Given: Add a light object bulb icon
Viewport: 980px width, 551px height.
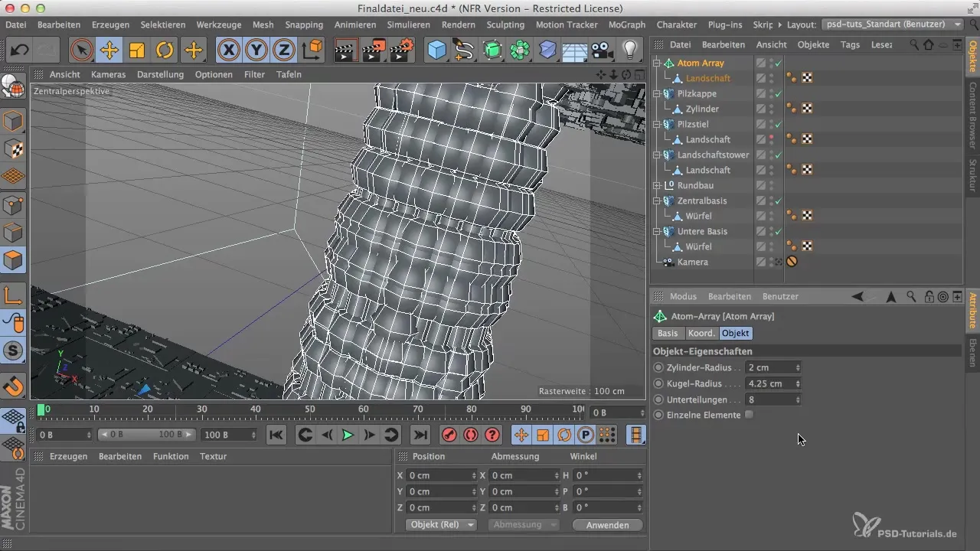Looking at the screenshot, I should (x=629, y=51).
